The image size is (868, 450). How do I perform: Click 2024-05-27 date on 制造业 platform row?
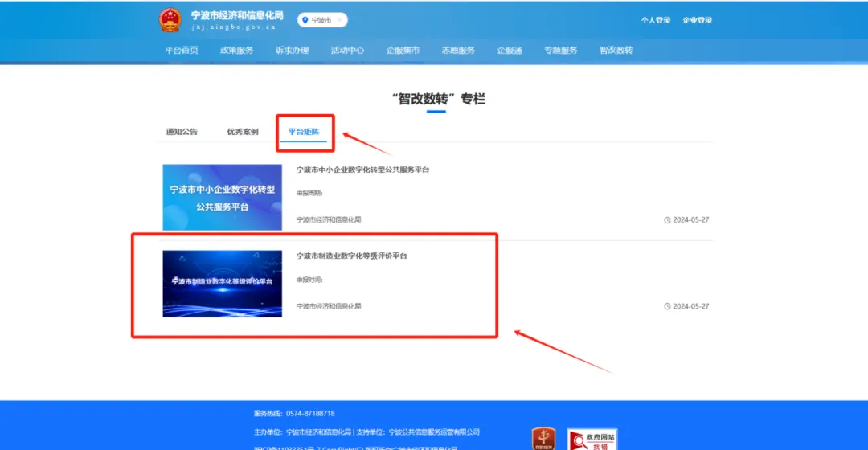click(x=691, y=306)
